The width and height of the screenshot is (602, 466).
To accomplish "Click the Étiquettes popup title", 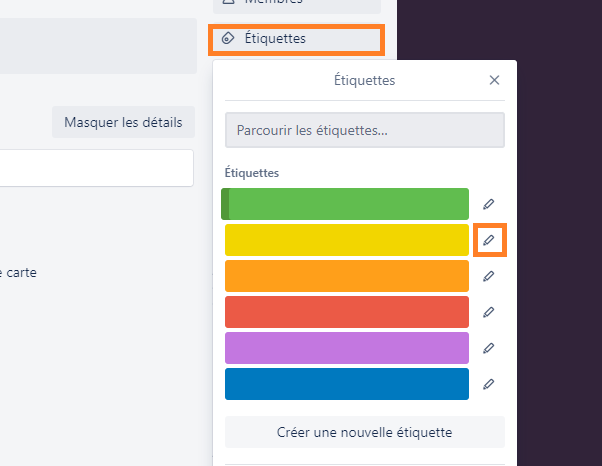I will point(364,80).
